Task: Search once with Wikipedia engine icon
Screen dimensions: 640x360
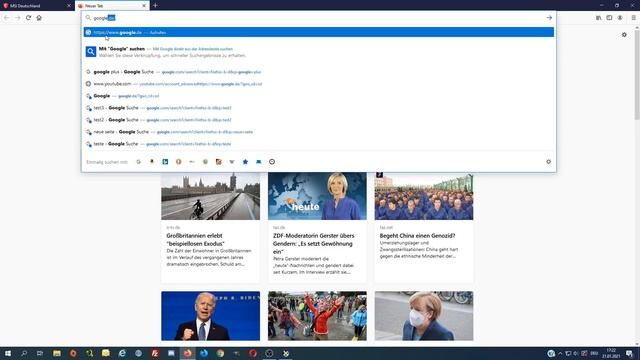Action: pyautogui.click(x=232, y=162)
